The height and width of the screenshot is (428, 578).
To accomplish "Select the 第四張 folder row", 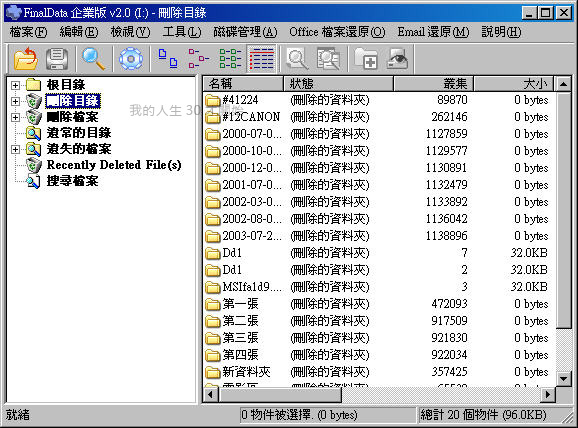I will pos(378,355).
